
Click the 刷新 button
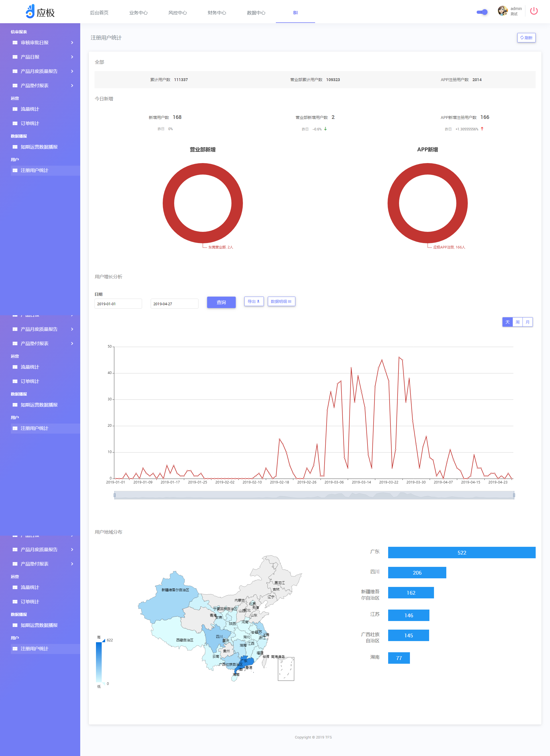pyautogui.click(x=526, y=38)
